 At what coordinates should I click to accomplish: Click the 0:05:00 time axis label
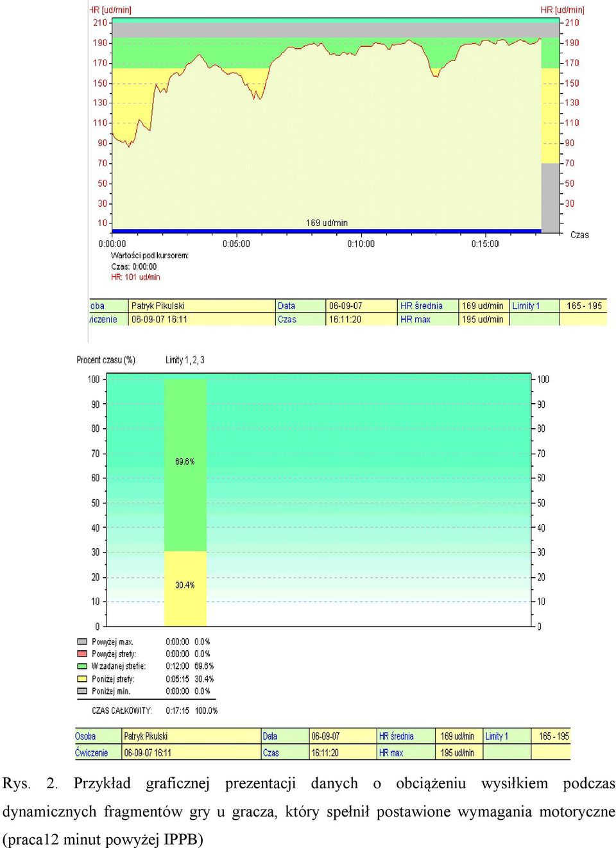click(x=236, y=244)
